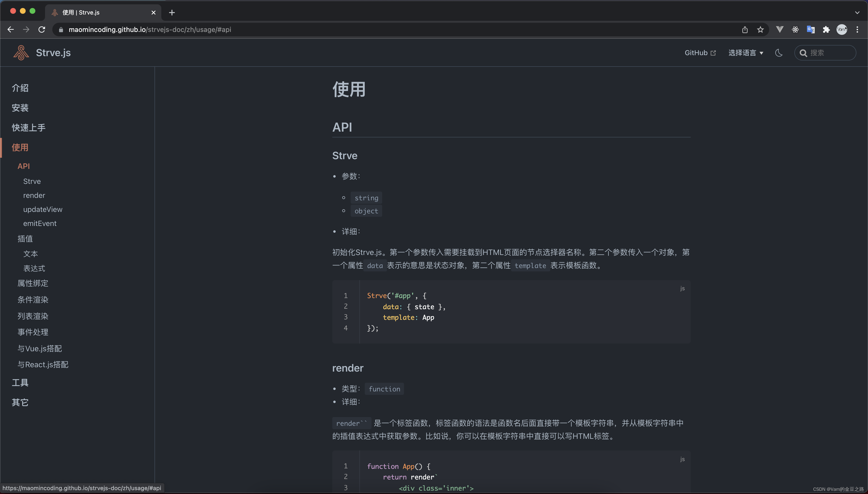Click the bookmark star icon
Screen dimensions: 868x494
760,30
